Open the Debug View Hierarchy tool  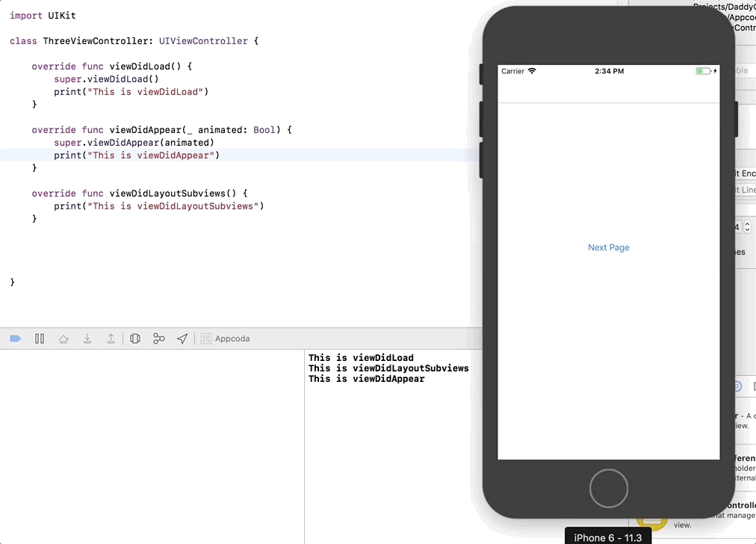point(135,338)
